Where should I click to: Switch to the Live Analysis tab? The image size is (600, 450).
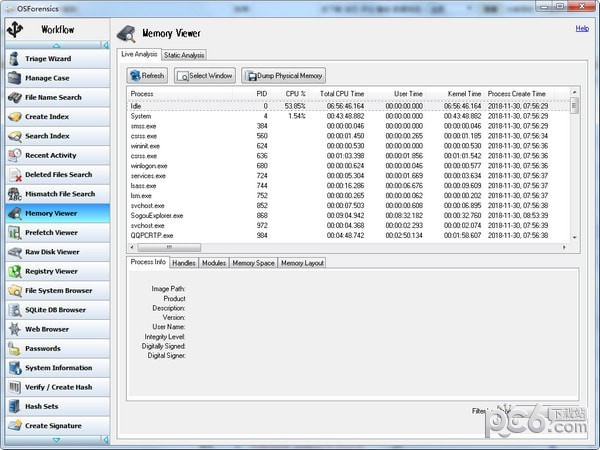[139, 54]
